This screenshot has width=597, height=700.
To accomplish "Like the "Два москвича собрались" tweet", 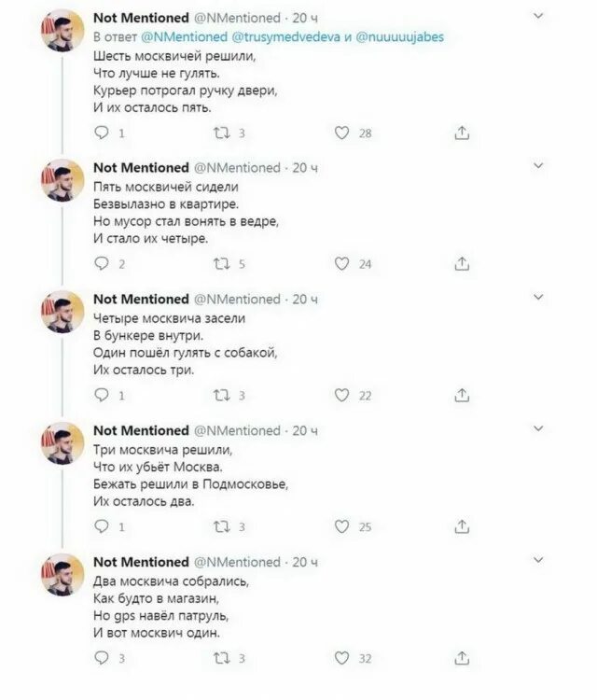I will point(342,659).
